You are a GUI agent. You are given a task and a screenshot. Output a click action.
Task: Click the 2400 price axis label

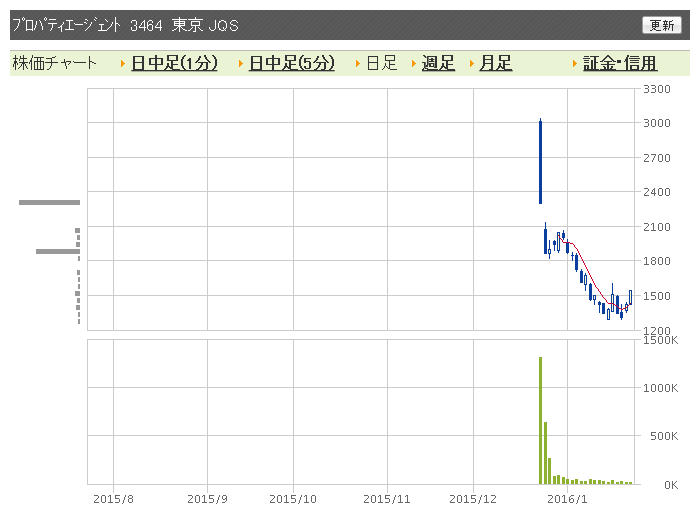coord(657,192)
